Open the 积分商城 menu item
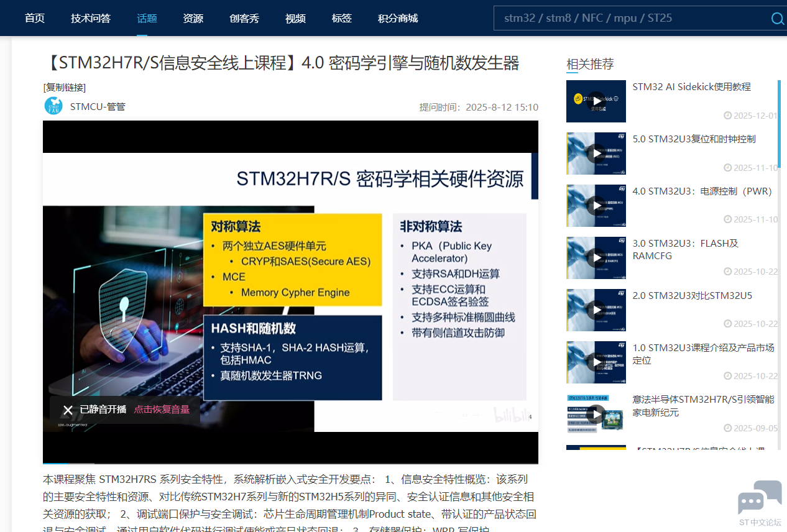The image size is (787, 532). click(x=398, y=18)
